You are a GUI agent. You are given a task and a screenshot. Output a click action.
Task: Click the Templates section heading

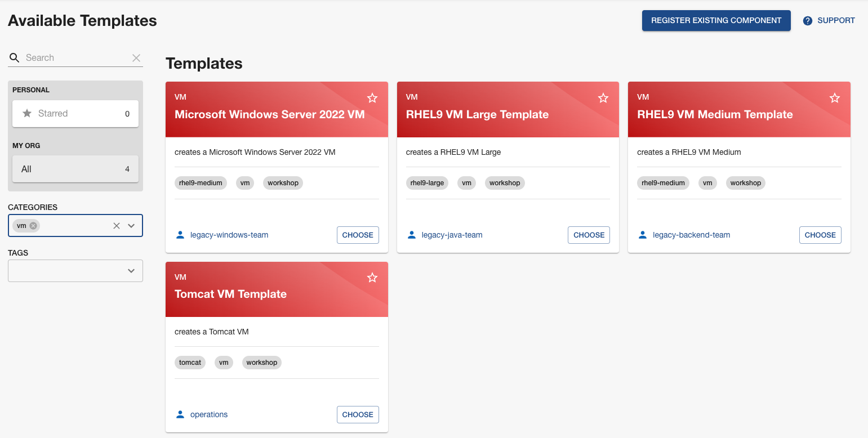pos(204,64)
